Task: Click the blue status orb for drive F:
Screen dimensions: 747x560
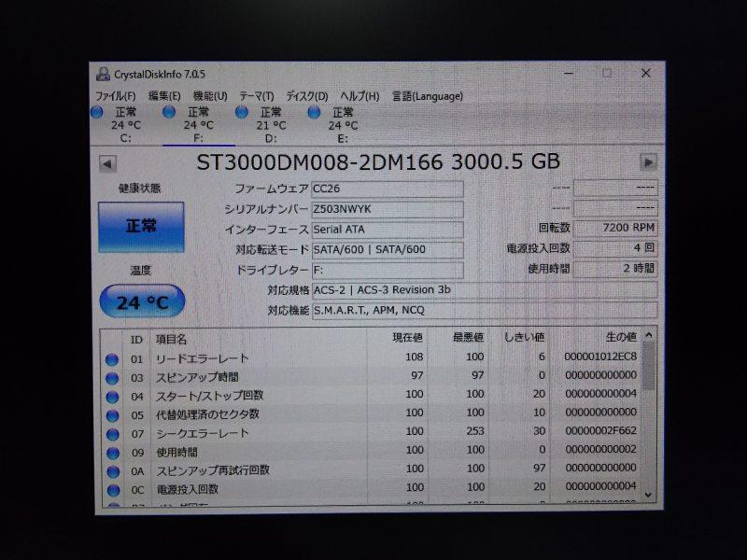Action: (x=169, y=112)
